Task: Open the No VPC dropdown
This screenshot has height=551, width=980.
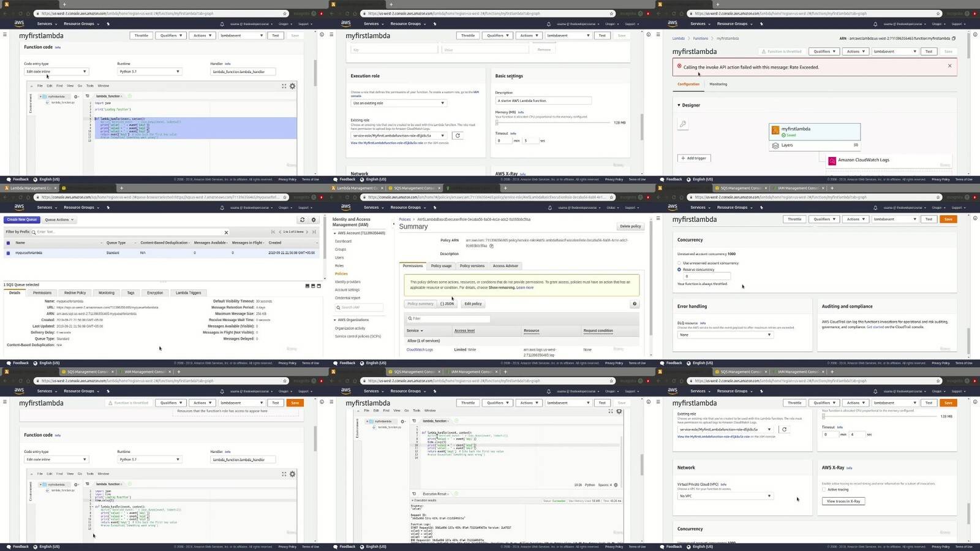Action: (x=725, y=496)
